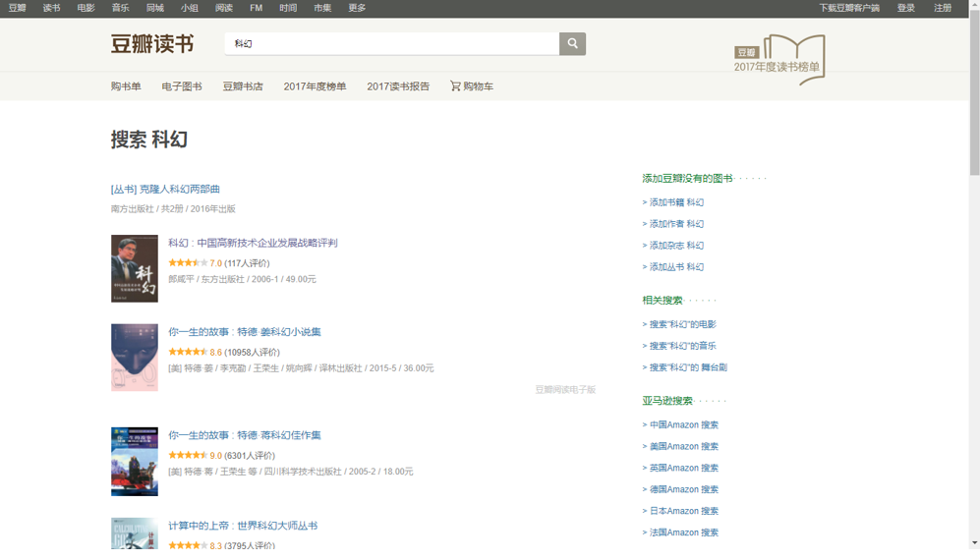This screenshot has width=980, height=560.
Task: Go to 豆瓣书店 navigation item
Action: click(x=243, y=86)
